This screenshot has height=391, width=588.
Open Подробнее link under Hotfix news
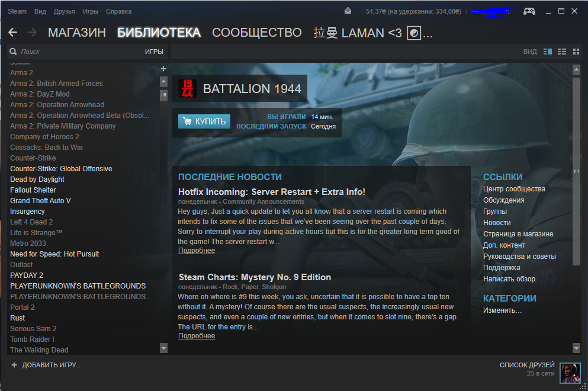tap(197, 250)
